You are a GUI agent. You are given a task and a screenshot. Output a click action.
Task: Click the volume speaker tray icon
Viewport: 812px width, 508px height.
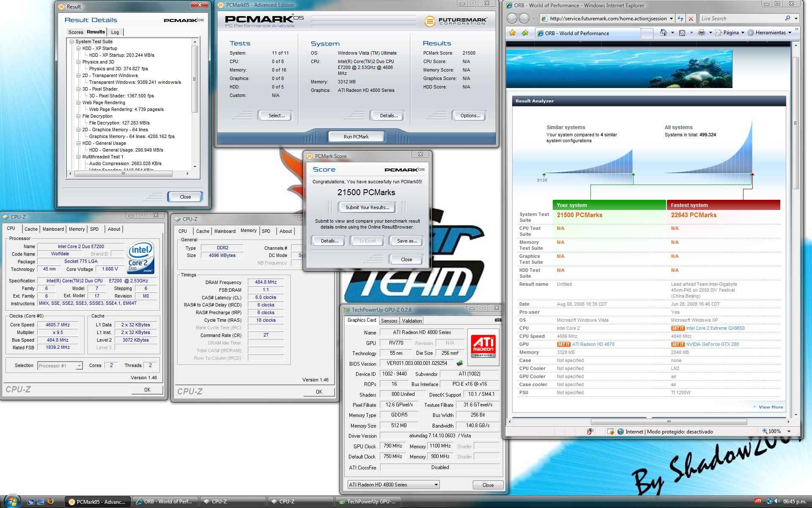777,502
